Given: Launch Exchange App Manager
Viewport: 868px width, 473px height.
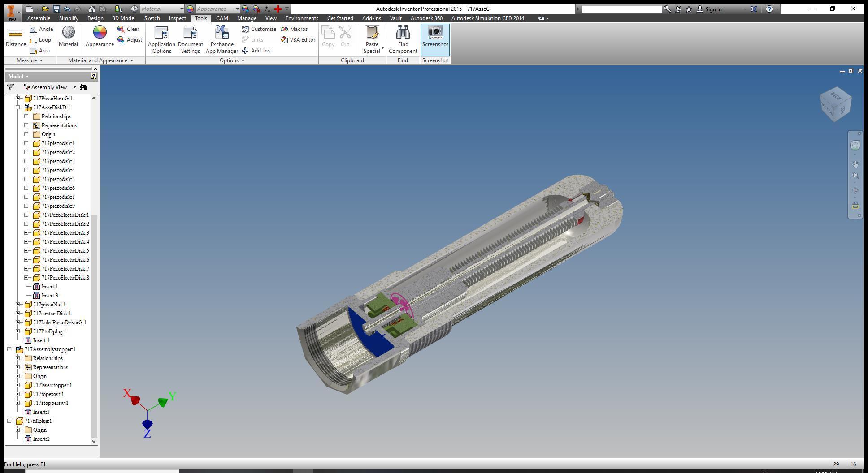Looking at the screenshot, I should (x=222, y=39).
